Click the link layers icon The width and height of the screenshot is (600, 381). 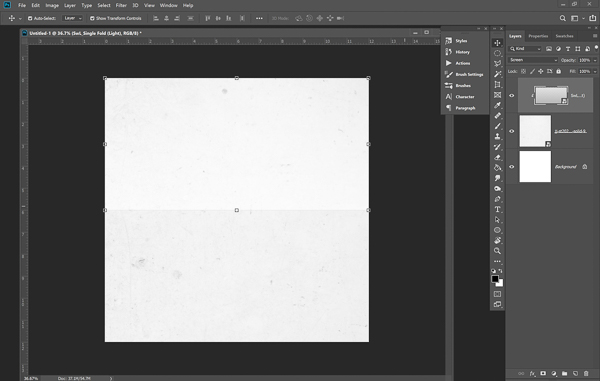pos(521,374)
